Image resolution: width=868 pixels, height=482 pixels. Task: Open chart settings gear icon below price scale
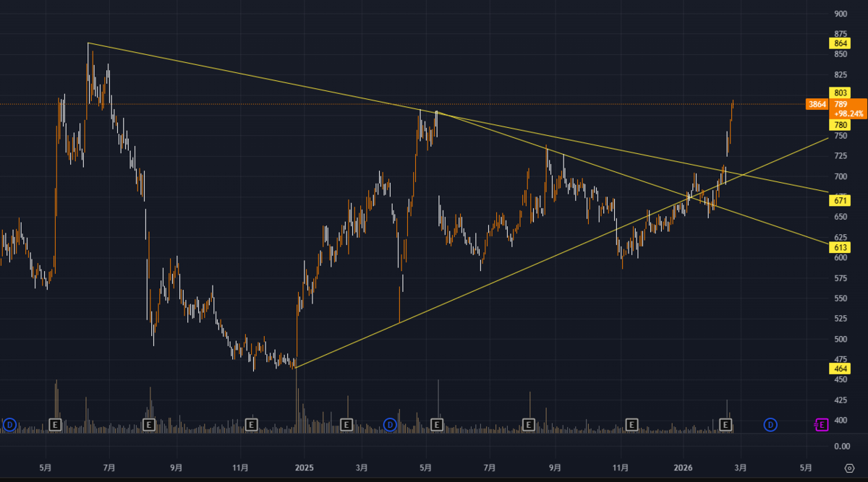848,468
